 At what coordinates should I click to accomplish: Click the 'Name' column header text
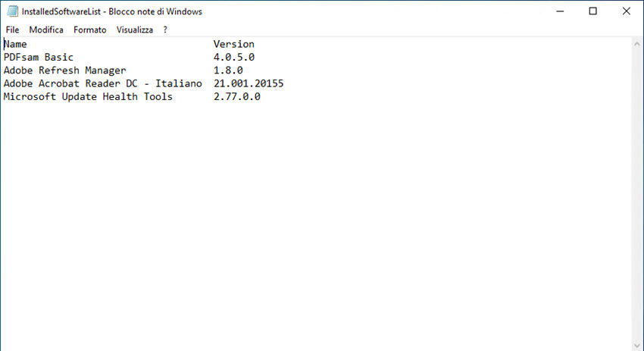(15, 44)
